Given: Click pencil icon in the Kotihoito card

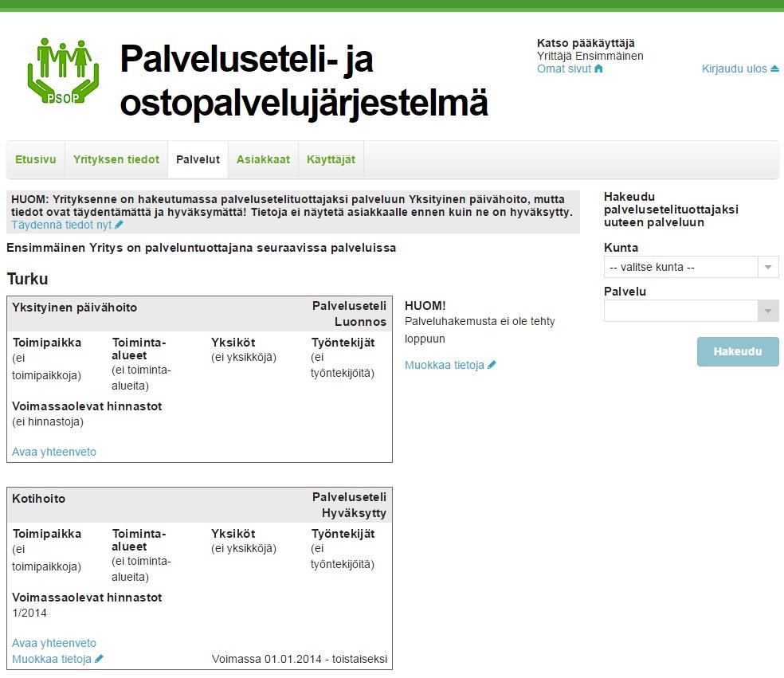Looking at the screenshot, I should tap(99, 659).
